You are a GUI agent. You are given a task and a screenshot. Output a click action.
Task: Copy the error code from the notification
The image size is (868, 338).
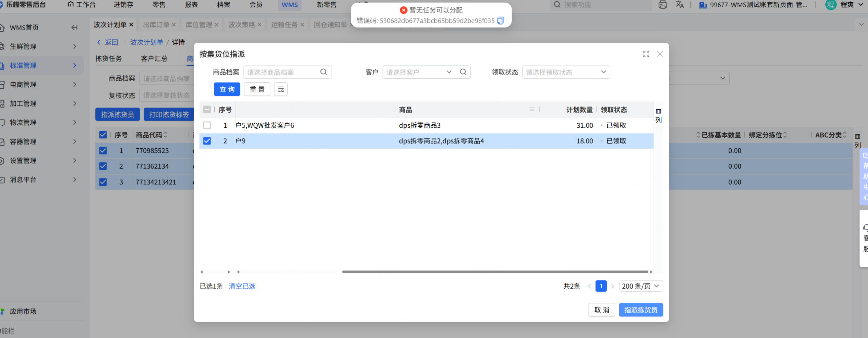tap(501, 20)
